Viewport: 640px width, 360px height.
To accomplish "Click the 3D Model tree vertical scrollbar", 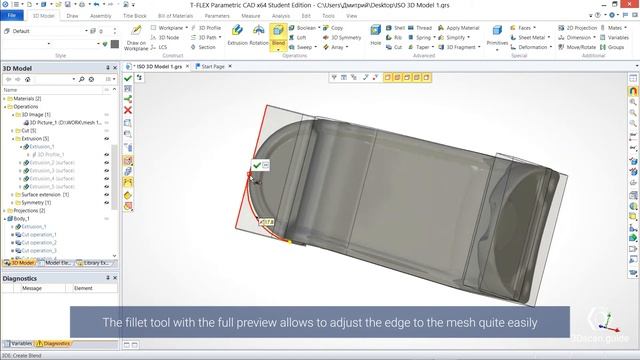I will pyautogui.click(x=114, y=176).
